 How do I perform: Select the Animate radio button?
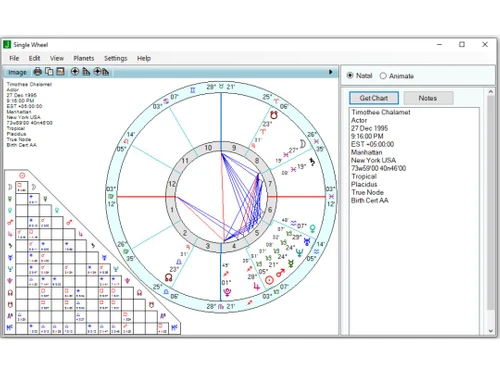pyautogui.click(x=383, y=76)
